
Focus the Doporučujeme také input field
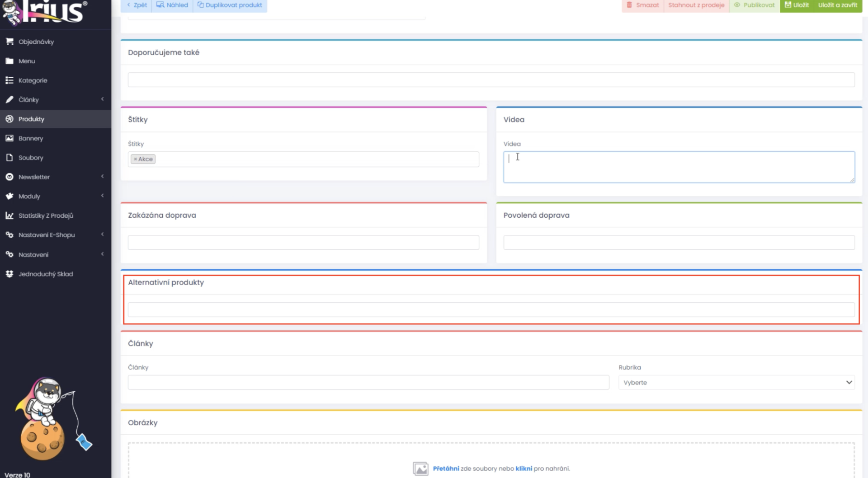(491, 80)
